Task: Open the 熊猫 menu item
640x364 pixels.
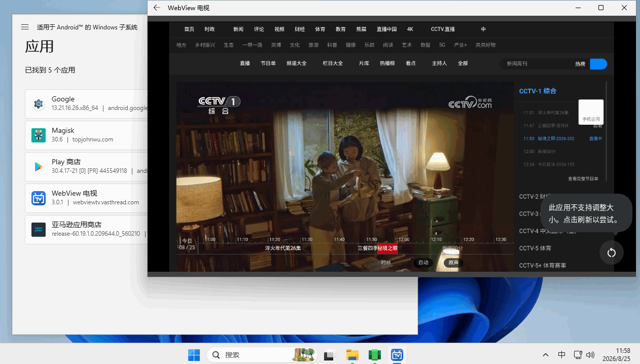Action: [x=361, y=29]
